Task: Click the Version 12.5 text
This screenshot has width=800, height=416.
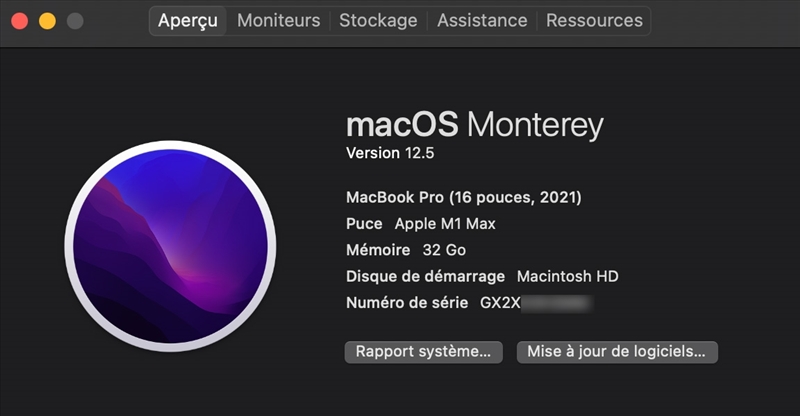Action: [x=389, y=153]
